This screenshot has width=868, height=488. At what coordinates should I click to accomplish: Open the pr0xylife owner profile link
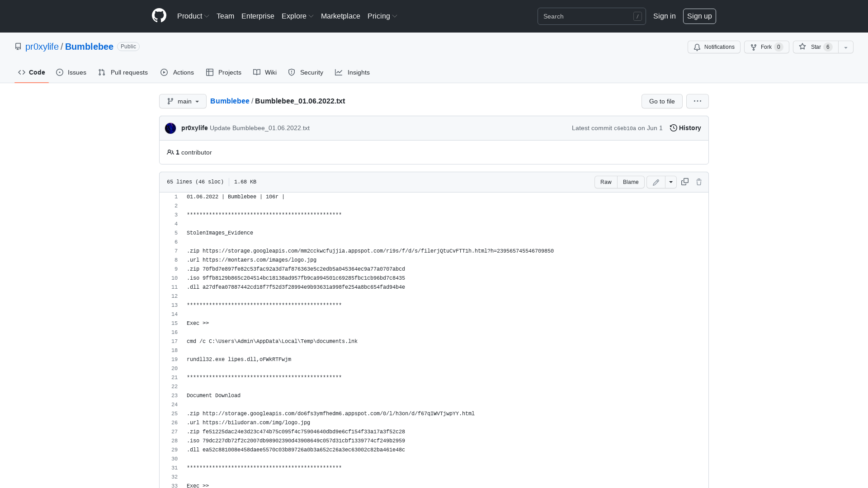coord(42,47)
